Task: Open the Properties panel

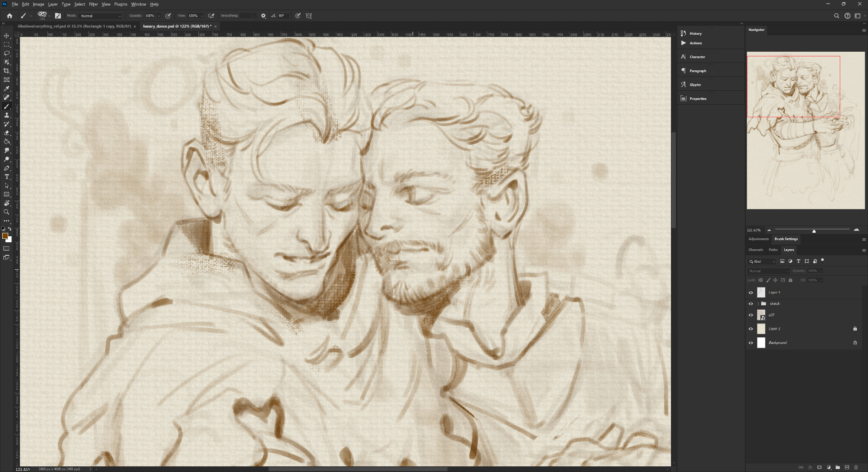Action: coord(697,99)
